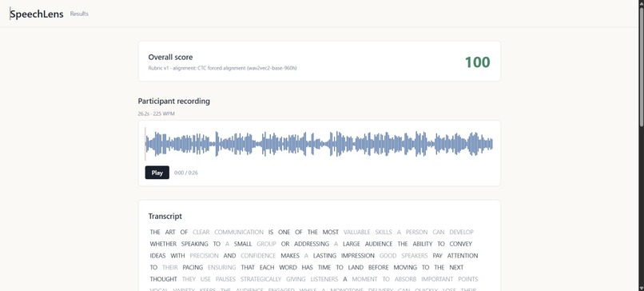
Task: Select the word MAKES in transcript
Action: click(x=290, y=256)
